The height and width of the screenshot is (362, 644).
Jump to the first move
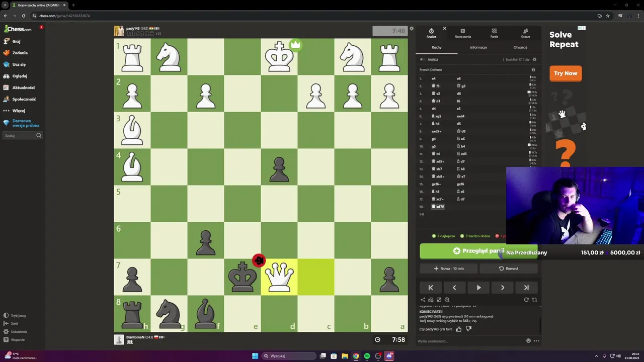coord(431,288)
